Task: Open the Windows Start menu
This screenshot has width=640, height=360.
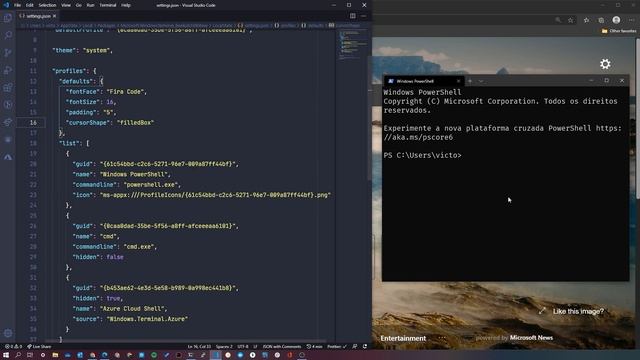Action: pyautogui.click(x=6, y=355)
